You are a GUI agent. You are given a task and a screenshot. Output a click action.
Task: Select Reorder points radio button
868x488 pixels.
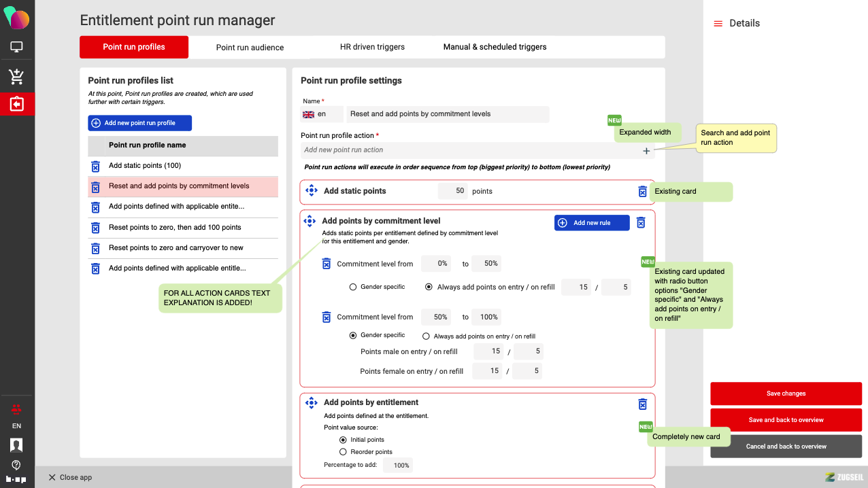(x=343, y=452)
